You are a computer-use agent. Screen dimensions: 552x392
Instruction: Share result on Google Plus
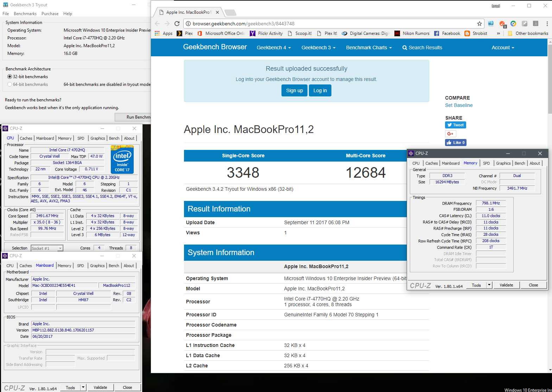450,134
